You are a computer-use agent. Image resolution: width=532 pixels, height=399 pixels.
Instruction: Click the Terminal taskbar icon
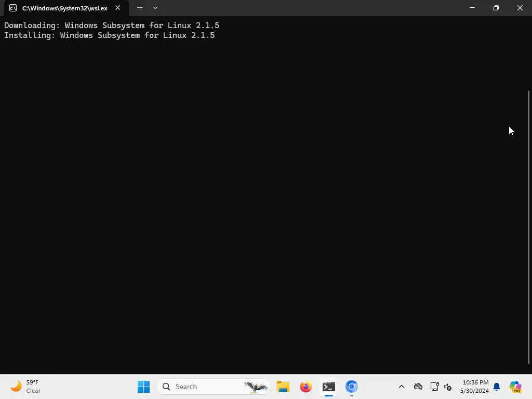[x=329, y=387]
